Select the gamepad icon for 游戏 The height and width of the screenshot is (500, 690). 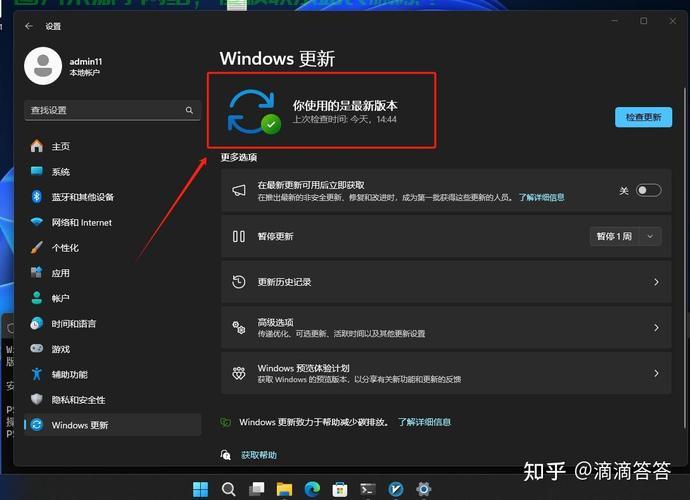tap(37, 349)
